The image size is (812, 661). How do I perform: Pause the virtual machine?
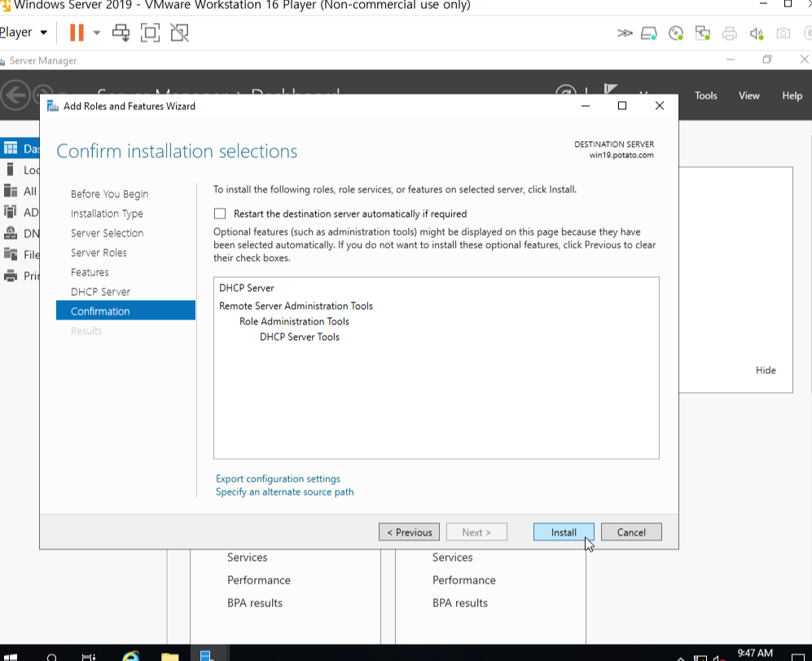(x=77, y=33)
